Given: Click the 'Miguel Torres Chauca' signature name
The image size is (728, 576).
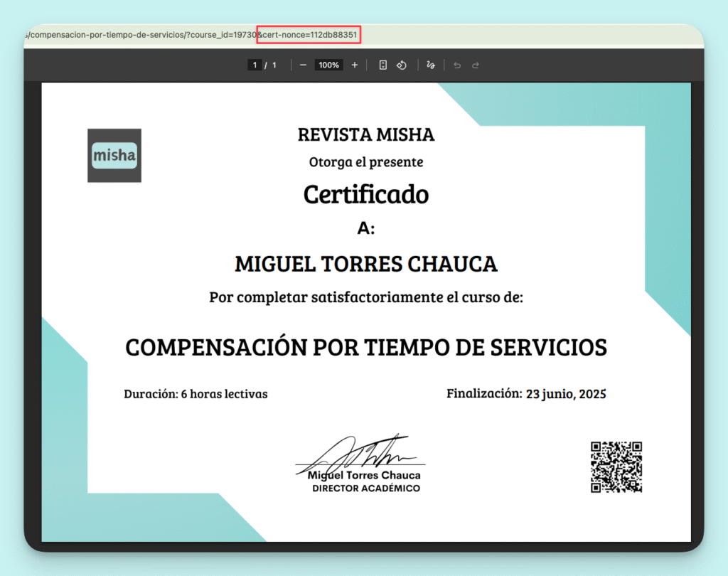Looking at the screenshot, I should pyautogui.click(x=364, y=475).
